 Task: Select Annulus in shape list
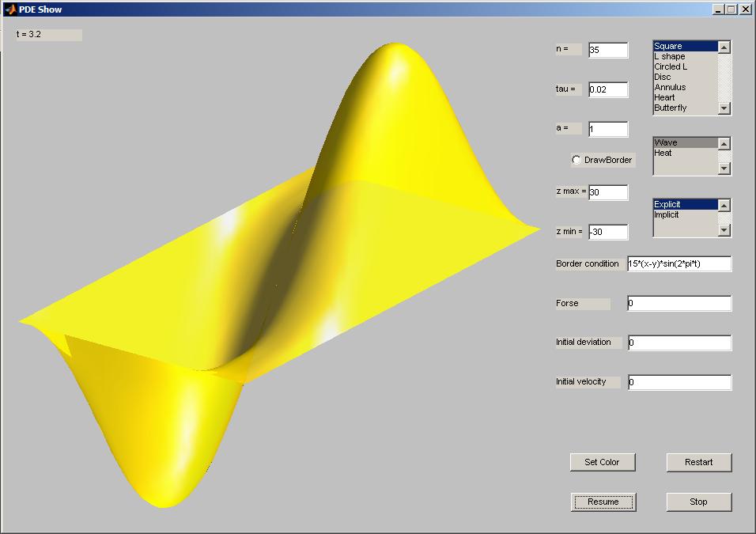[x=685, y=87]
